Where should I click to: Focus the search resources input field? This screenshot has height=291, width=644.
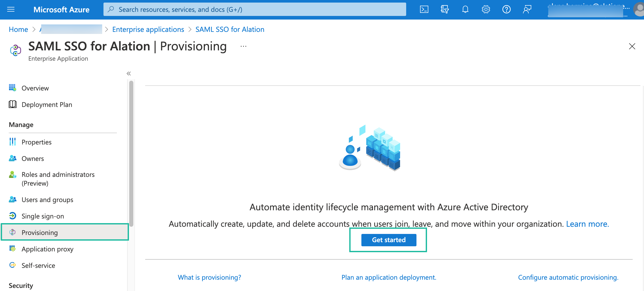(255, 10)
